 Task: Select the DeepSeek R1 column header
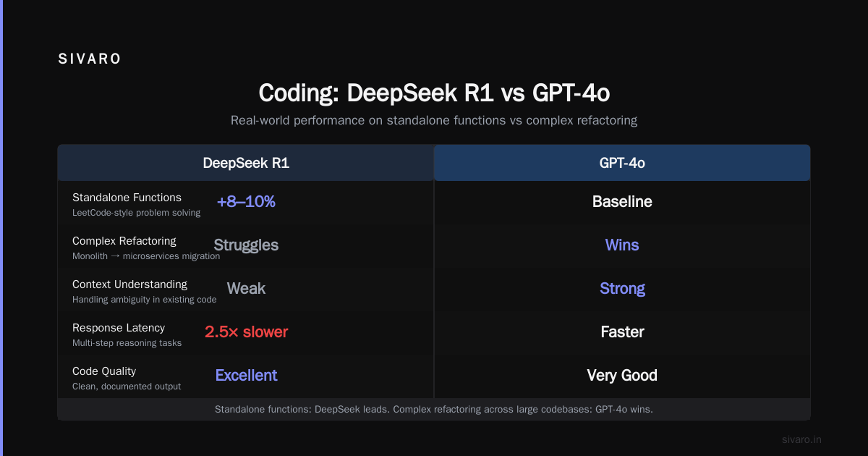246,163
